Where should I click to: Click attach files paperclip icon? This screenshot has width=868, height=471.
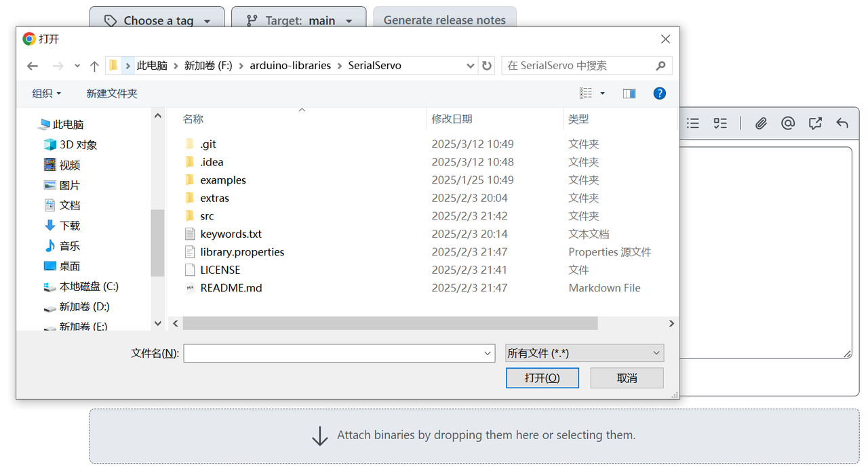coord(761,123)
